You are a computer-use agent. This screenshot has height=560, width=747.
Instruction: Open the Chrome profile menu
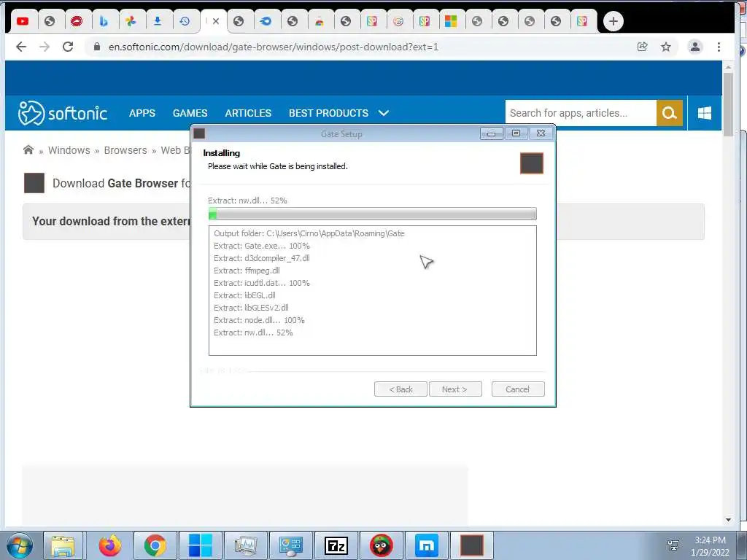pyautogui.click(x=695, y=47)
